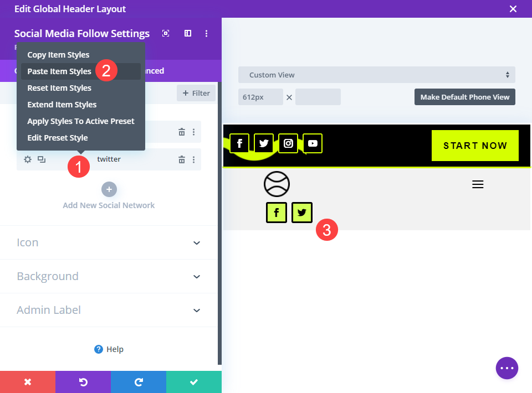
Task: Click the plus icon to add network
Action: coord(109,189)
